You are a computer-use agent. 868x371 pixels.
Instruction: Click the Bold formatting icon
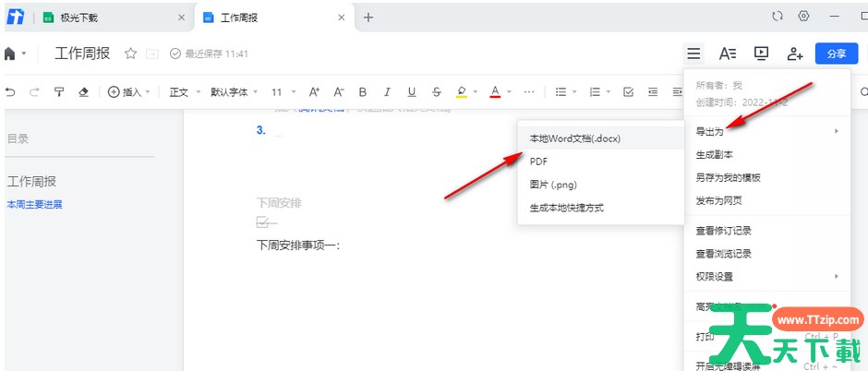(363, 92)
